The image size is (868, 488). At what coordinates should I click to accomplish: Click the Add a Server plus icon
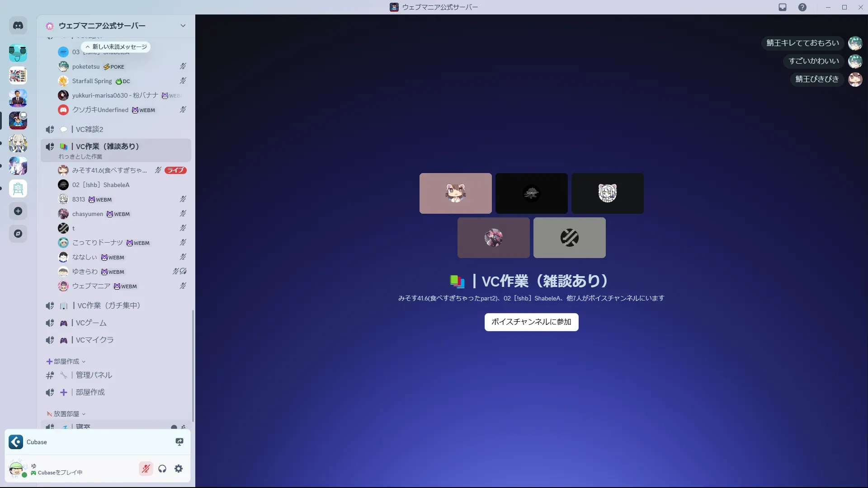coord(18,211)
